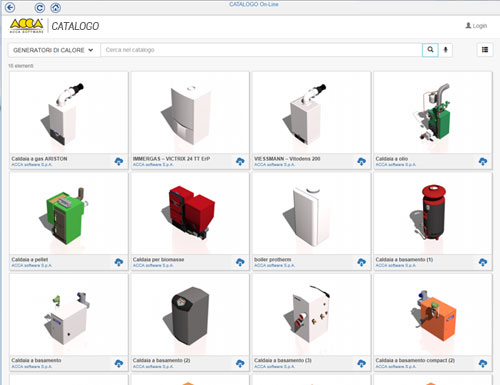Viewport: 500px width, 385px height.
Task: Click the 'Caldaia a basamento (3)' title
Action: 283,360
